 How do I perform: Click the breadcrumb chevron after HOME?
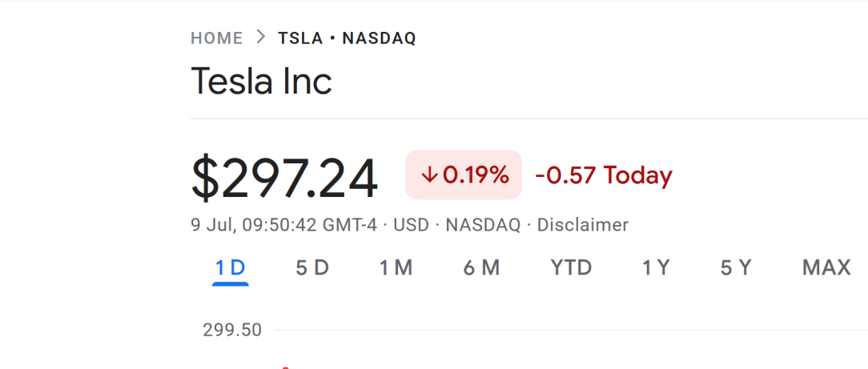click(261, 38)
